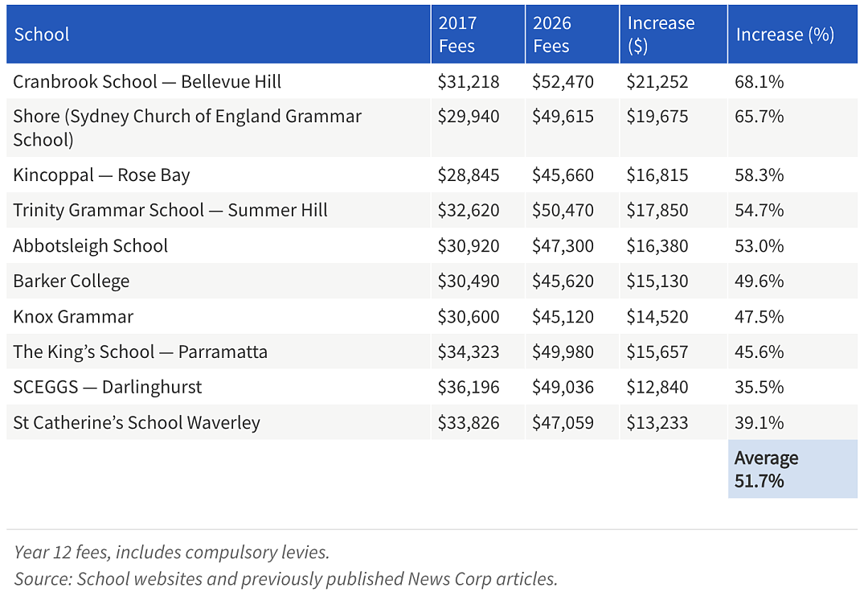Click the 45.6% increase value
868x596 pixels.
tap(759, 352)
